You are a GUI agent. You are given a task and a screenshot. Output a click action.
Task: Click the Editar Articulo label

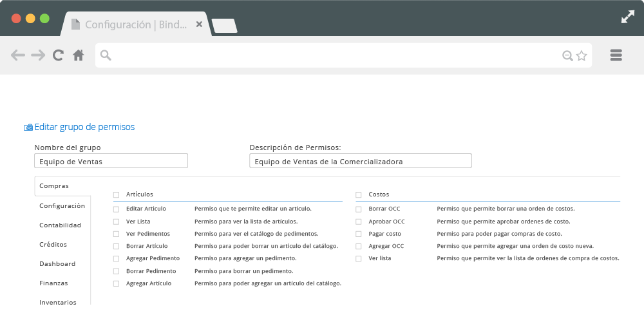point(146,209)
